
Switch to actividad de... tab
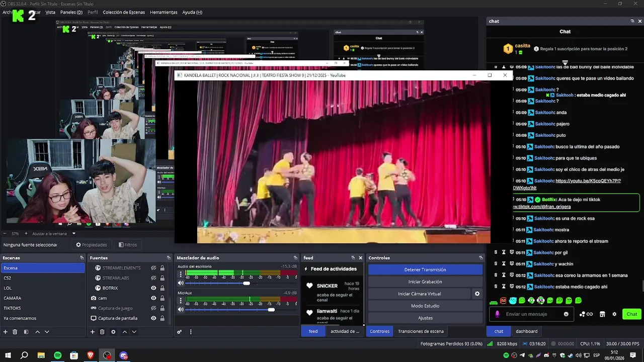point(345,331)
